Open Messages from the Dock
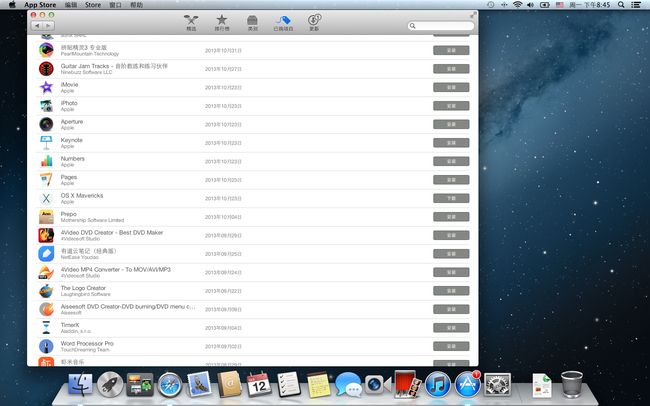The width and height of the screenshot is (650, 406). coord(348,384)
